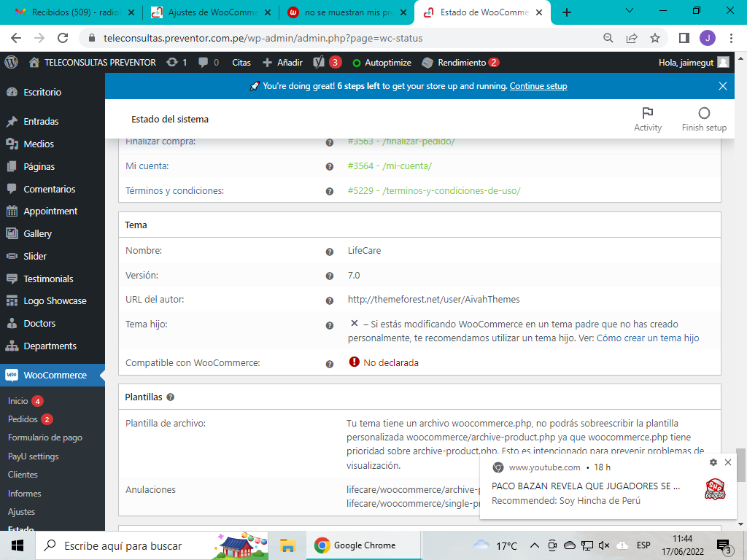Open Testimonials in the sidebar
The image size is (747, 560).
(x=53, y=279)
